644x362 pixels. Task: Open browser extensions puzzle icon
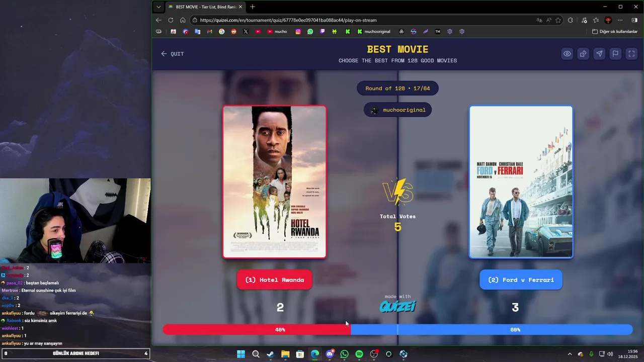point(571,20)
